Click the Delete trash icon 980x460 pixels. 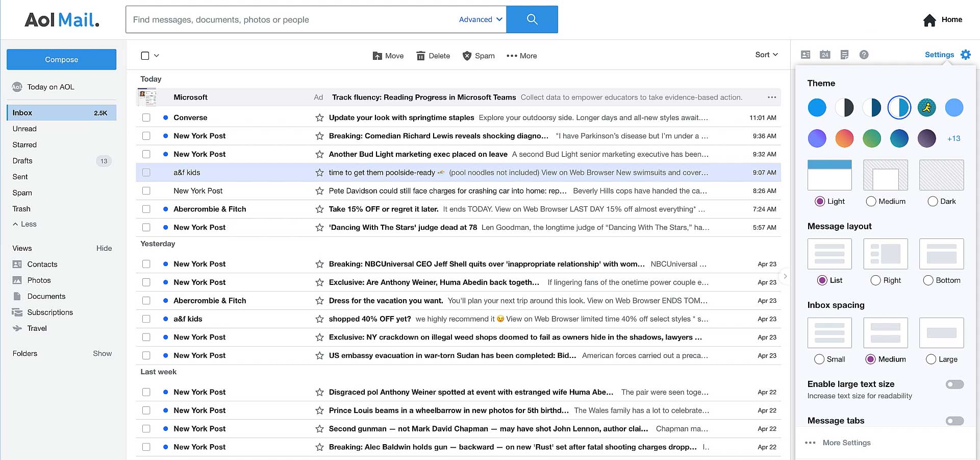[x=420, y=56]
